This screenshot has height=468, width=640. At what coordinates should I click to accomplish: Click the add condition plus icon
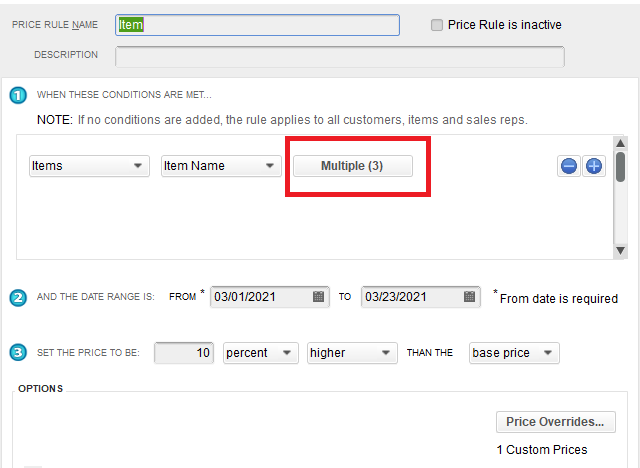click(594, 166)
